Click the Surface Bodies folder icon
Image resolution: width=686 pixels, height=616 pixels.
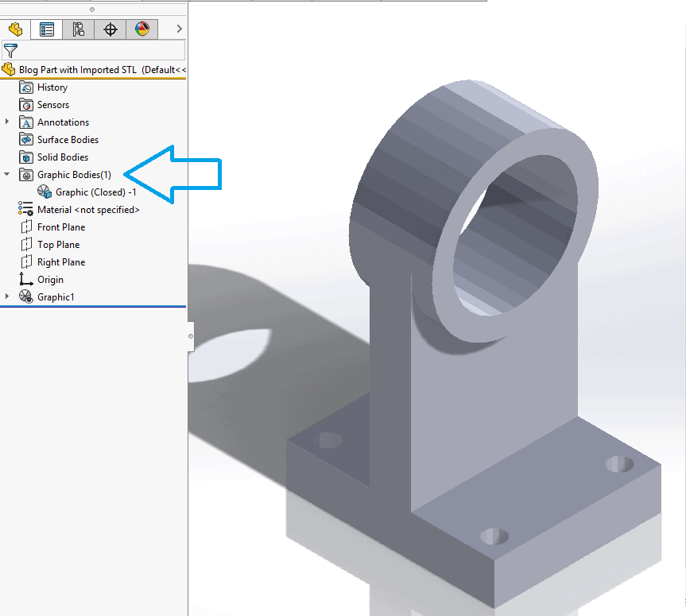[25, 140]
